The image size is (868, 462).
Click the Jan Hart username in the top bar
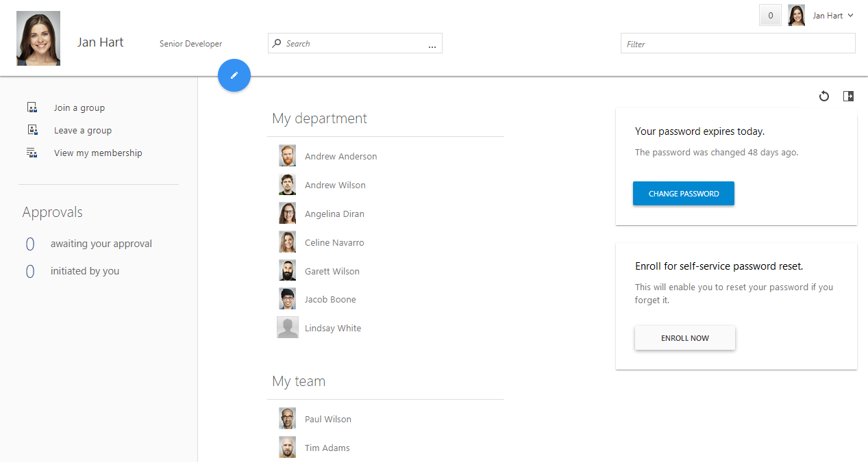click(x=828, y=15)
